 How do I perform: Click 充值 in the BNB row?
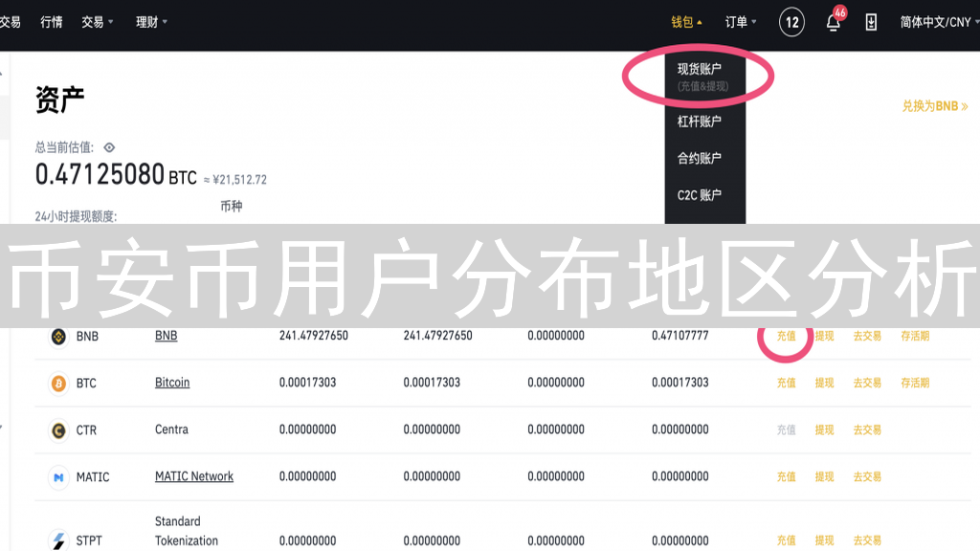point(787,336)
